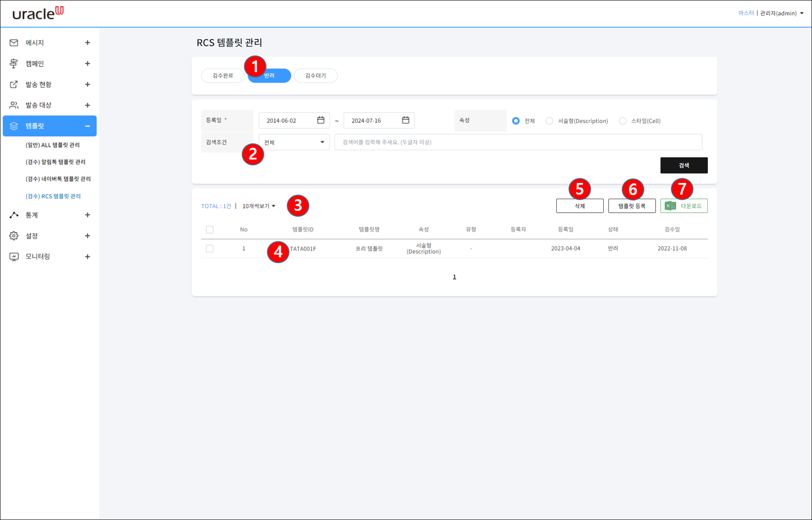Open (검수) 네이버톡 템플릿 관리 menu
Viewport: 812px width, 520px height.
(58, 179)
